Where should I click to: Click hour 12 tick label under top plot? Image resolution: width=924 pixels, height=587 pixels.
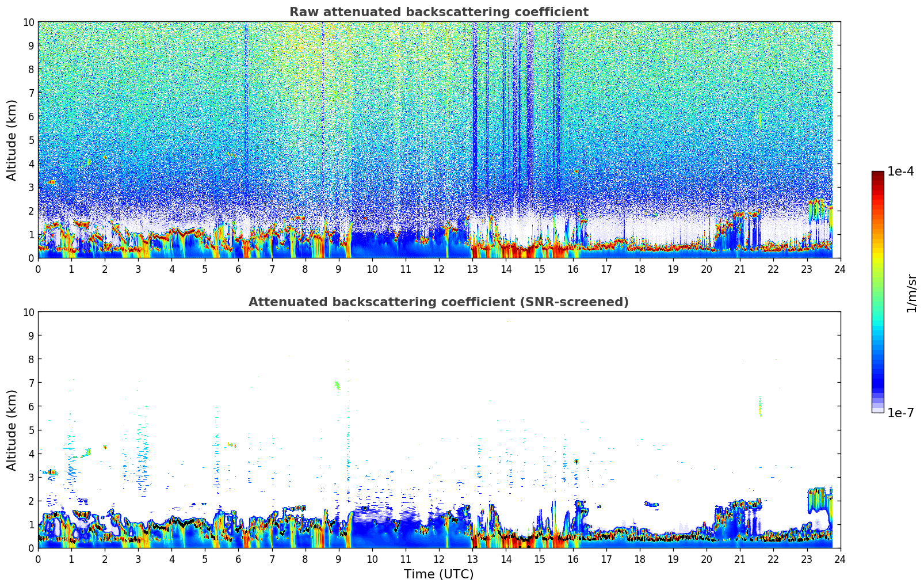tap(439, 269)
